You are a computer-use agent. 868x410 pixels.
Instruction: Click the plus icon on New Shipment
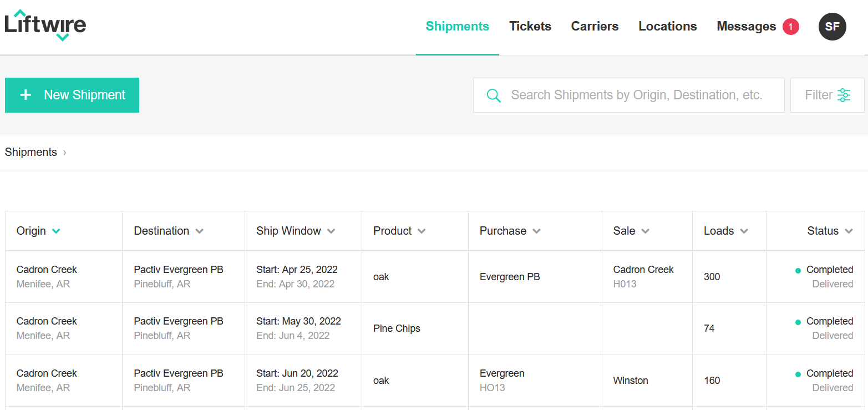pos(26,95)
